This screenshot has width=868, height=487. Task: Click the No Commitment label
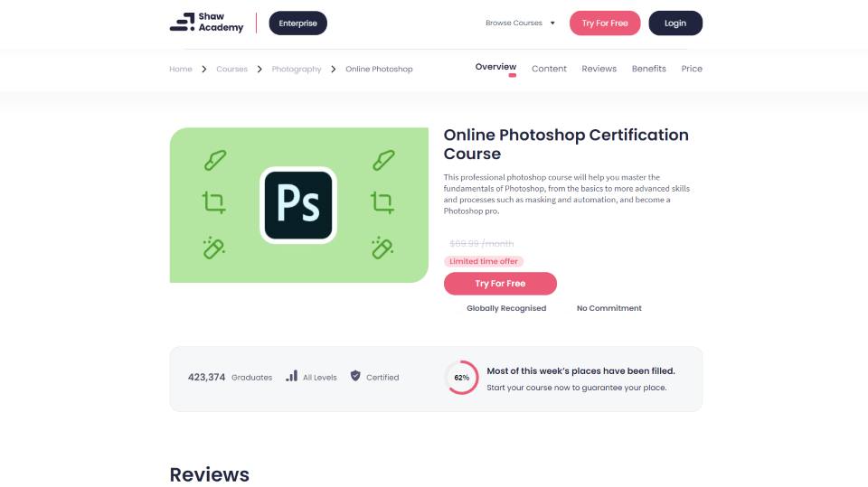click(x=609, y=308)
